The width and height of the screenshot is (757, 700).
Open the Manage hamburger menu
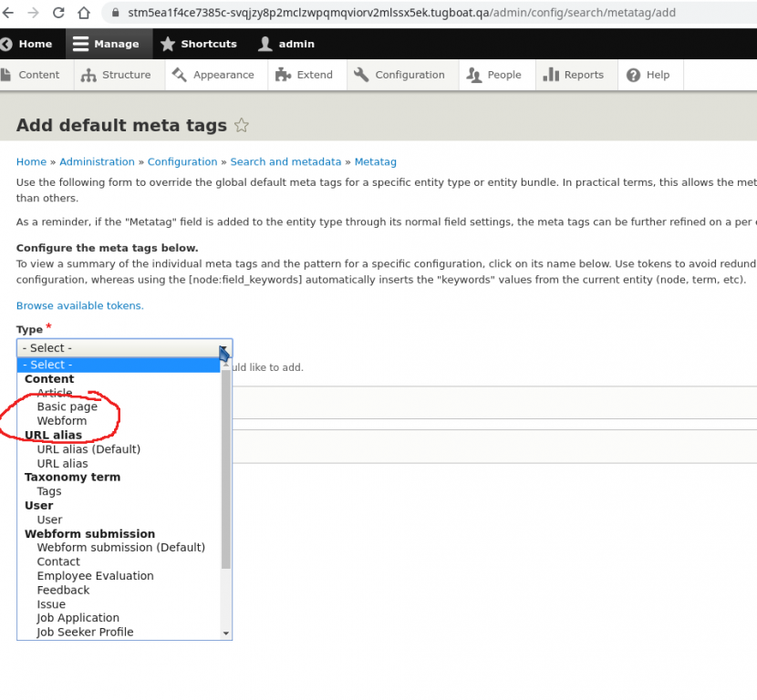[x=106, y=44]
